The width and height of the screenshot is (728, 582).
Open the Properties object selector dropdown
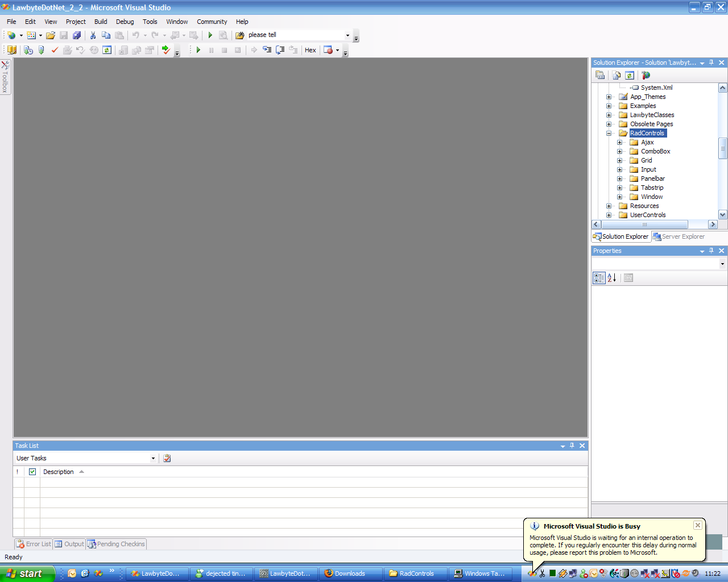[722, 264]
